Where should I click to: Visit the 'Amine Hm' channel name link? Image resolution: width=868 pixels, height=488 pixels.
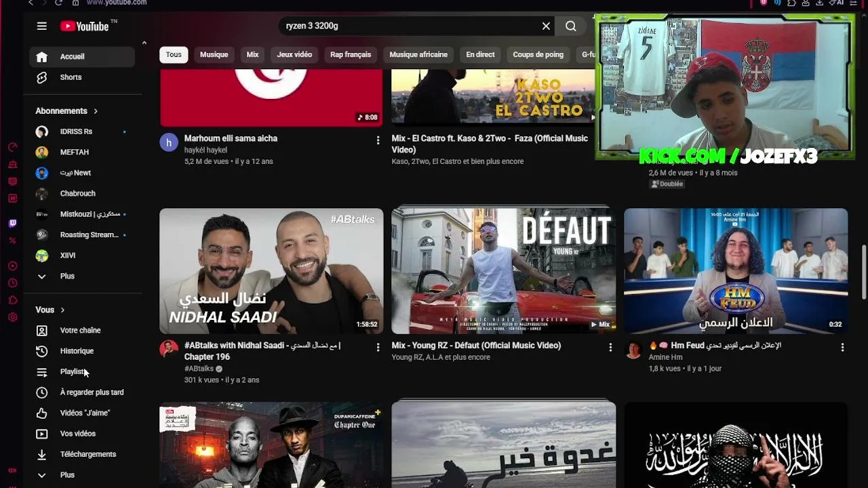pos(665,357)
